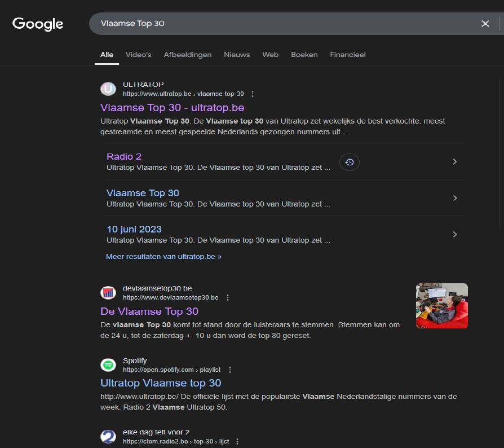Select the Alle tab
Screen dimensions: 504x448
tap(107, 55)
